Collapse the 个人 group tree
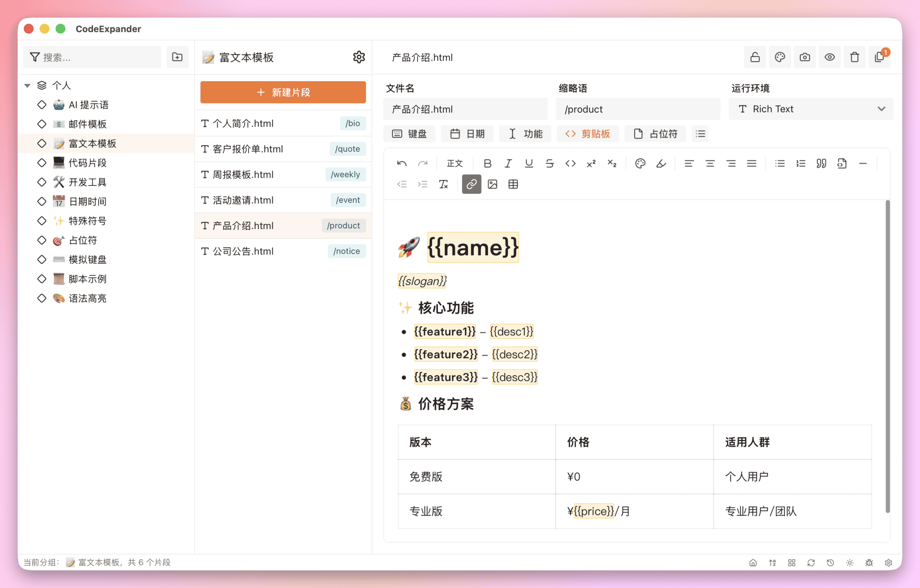 27,86
